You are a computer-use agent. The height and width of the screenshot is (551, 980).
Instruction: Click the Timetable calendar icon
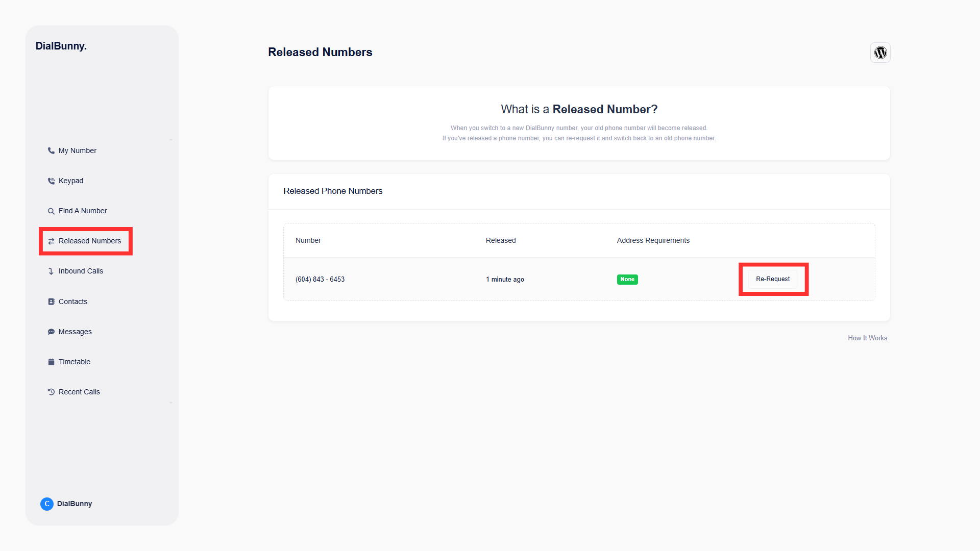pos(51,362)
